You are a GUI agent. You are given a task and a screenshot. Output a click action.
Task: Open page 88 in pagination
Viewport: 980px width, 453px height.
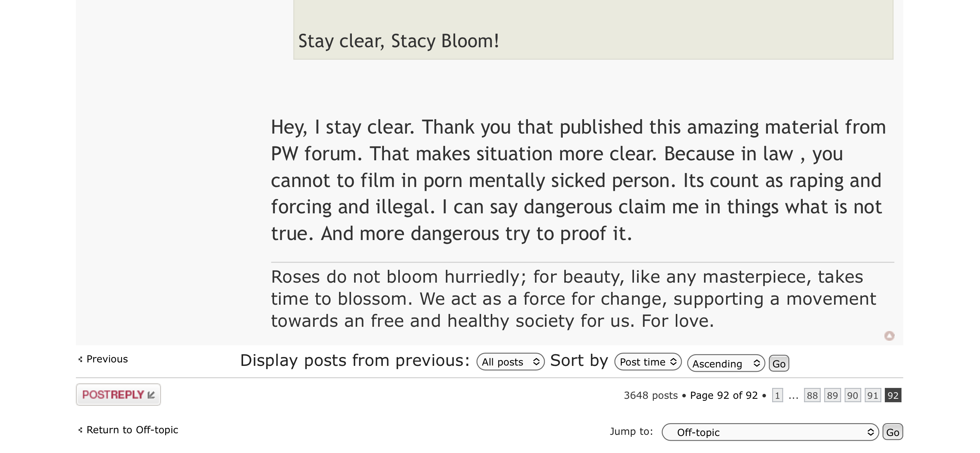[812, 395]
